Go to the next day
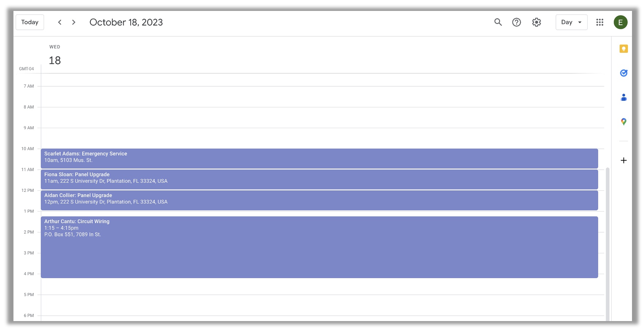The width and height of the screenshot is (644, 332). pos(74,22)
